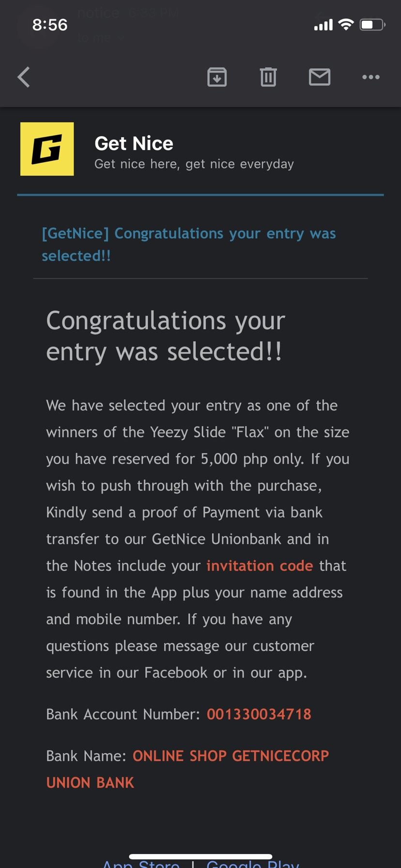
Task: Tap the large "Congratulations your entry" heading
Action: click(165, 335)
